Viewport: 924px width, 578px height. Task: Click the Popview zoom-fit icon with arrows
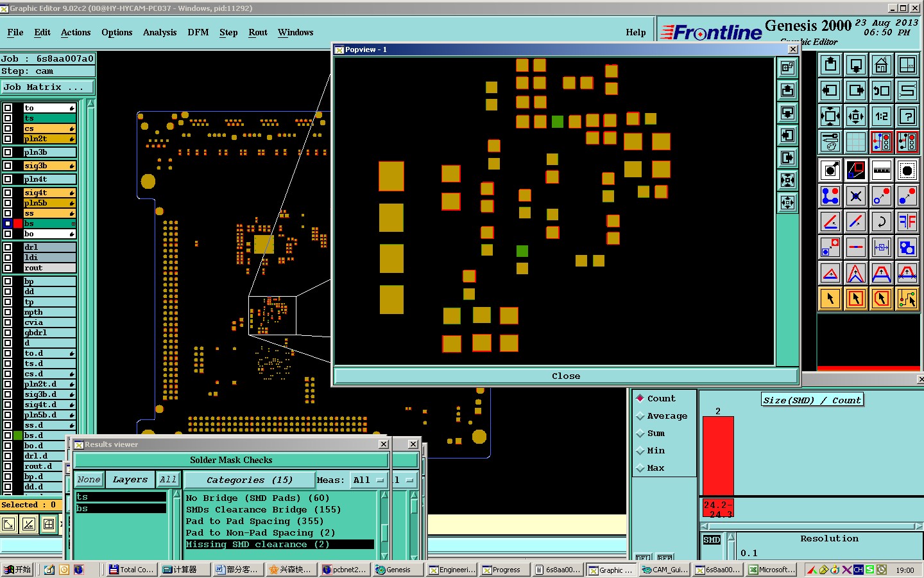point(787,180)
